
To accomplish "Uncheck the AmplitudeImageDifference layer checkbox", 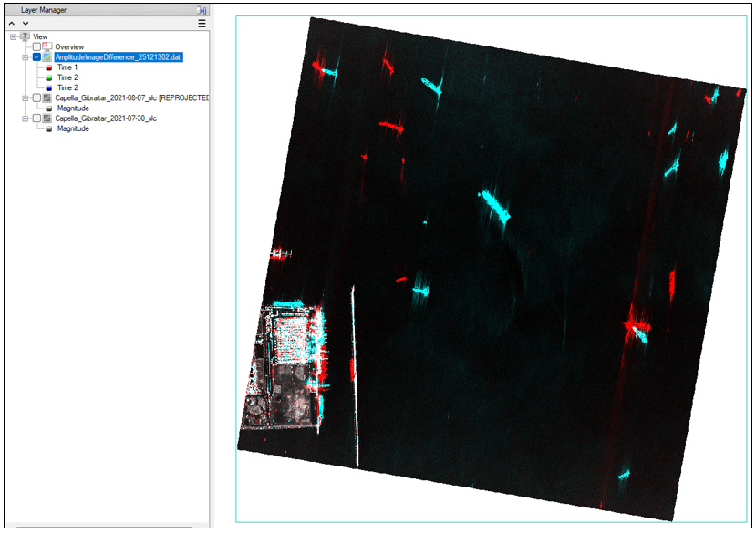I will point(36,56).
